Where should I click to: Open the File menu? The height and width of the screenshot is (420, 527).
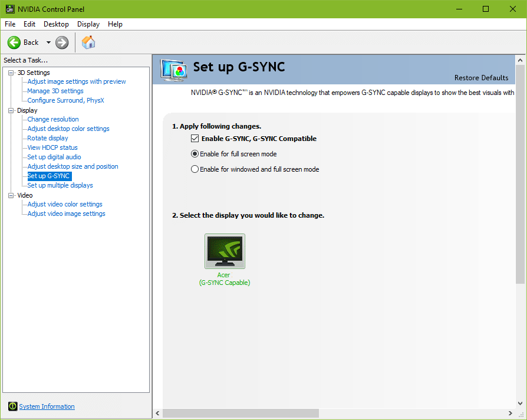[x=10, y=24]
